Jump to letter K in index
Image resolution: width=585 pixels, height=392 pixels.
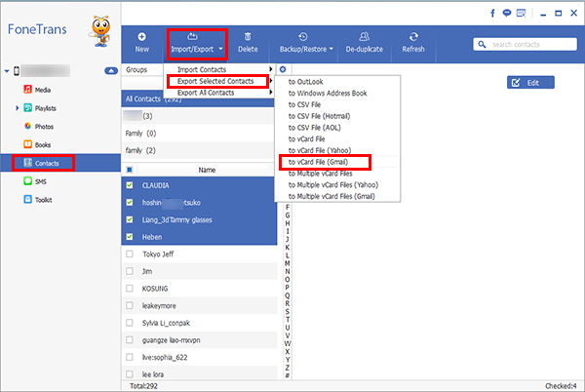pyautogui.click(x=287, y=248)
